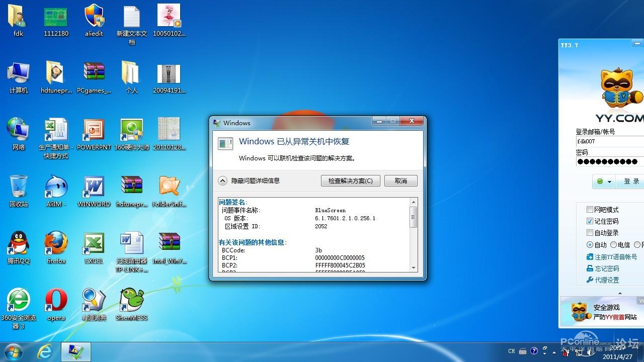The height and width of the screenshot is (362, 644).
Task: Open the Windows Start menu orb
Action: point(13,351)
